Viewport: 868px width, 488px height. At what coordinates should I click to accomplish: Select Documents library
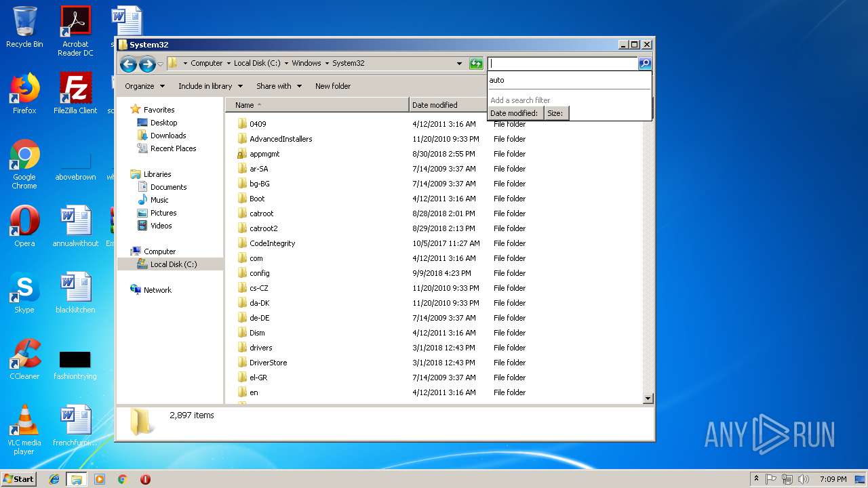(x=168, y=187)
